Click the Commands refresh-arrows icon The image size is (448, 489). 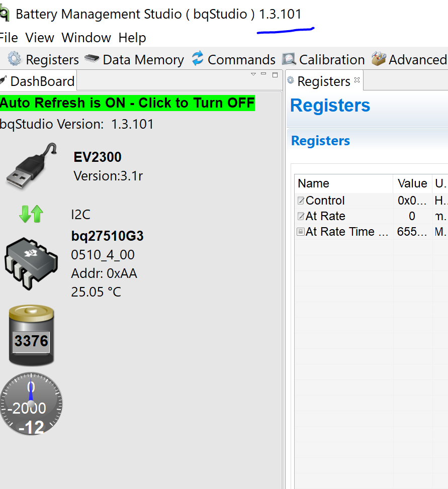click(198, 58)
